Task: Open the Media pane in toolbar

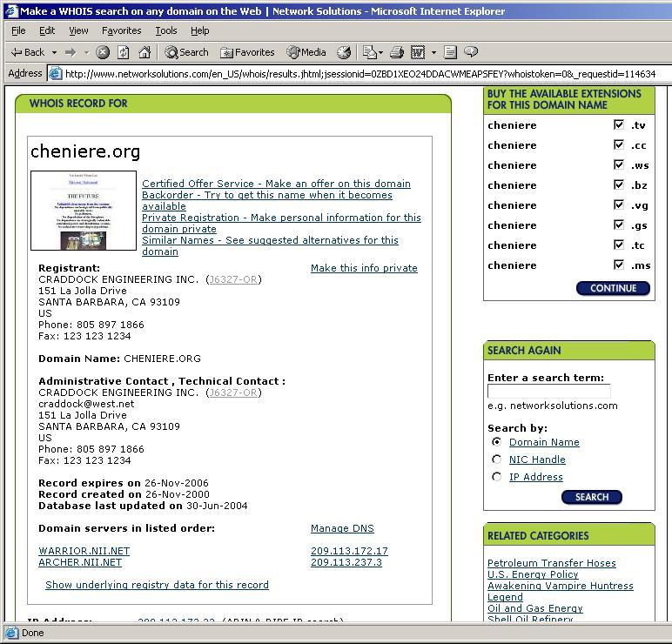Action: (306, 52)
